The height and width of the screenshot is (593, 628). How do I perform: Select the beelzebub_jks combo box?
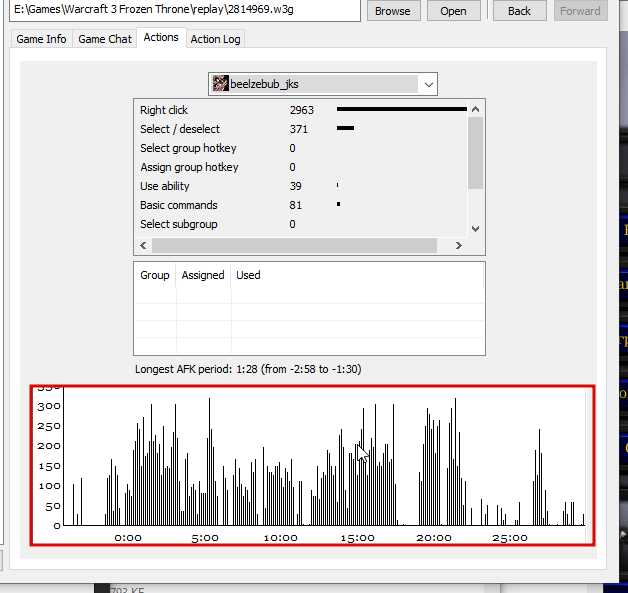[x=322, y=84]
